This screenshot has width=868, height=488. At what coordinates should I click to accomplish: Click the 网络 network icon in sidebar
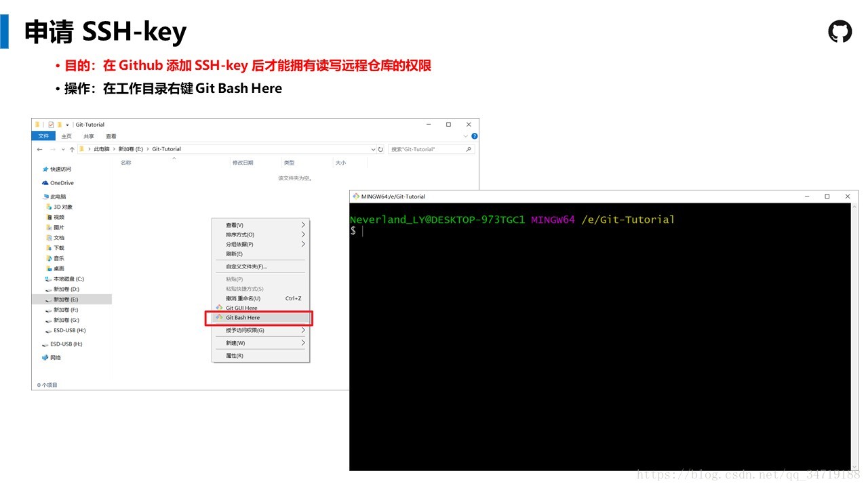pos(45,357)
